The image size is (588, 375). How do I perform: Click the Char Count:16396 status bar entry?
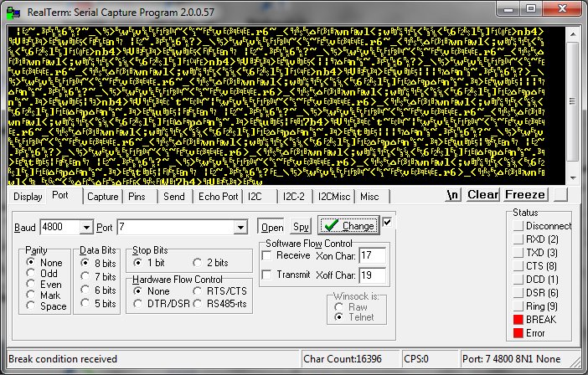pos(349,359)
